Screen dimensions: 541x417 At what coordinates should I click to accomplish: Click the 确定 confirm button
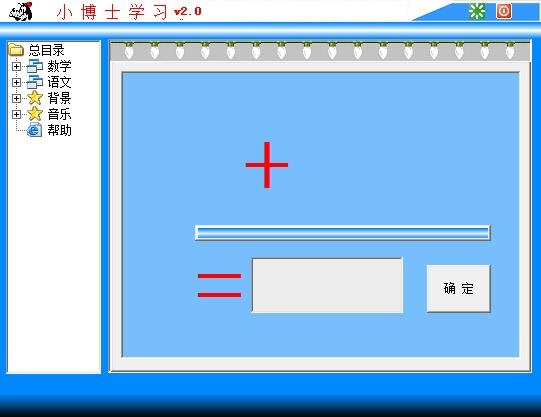(x=459, y=288)
